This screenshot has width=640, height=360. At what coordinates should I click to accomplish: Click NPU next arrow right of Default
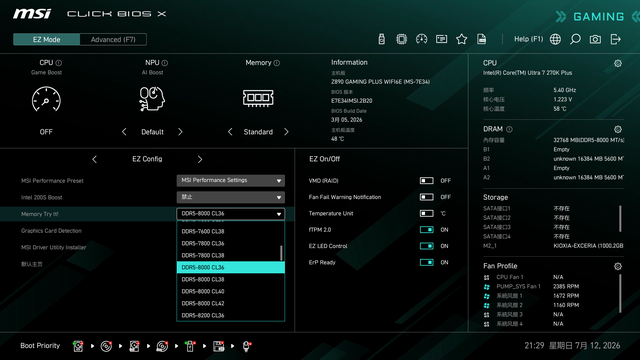pos(180,132)
